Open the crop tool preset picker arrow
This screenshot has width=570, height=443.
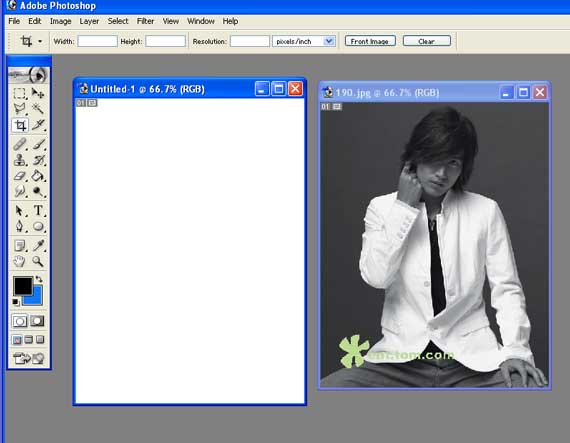pyautogui.click(x=40, y=41)
